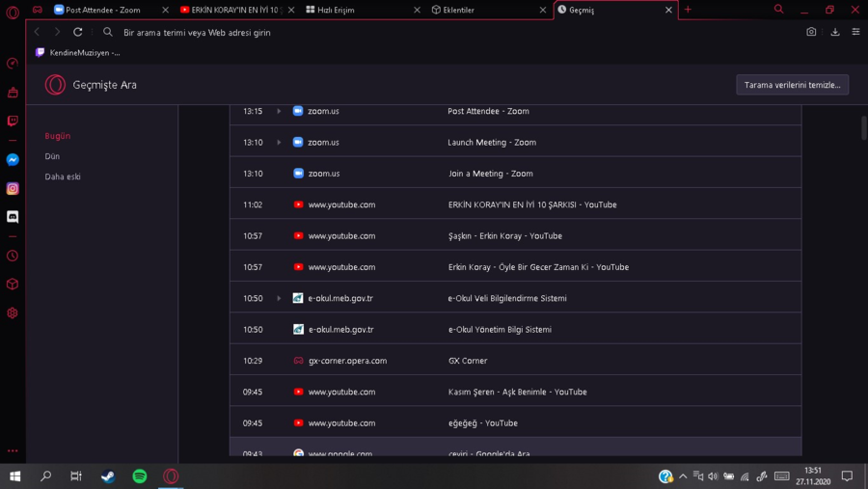
Task: Open the sidebar three-dots setup menu
Action: (x=13, y=450)
